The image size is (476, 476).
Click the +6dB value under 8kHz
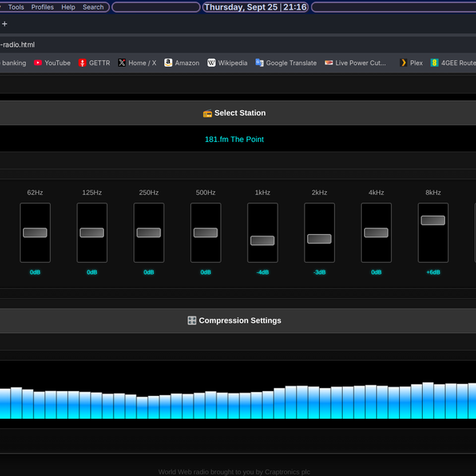433,272
